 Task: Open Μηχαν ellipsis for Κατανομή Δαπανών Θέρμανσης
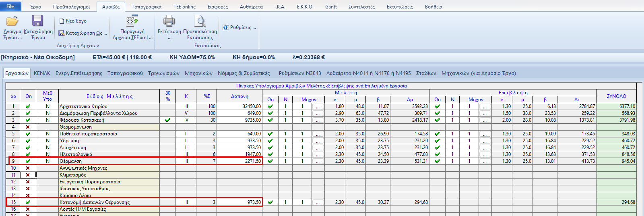click(x=318, y=202)
